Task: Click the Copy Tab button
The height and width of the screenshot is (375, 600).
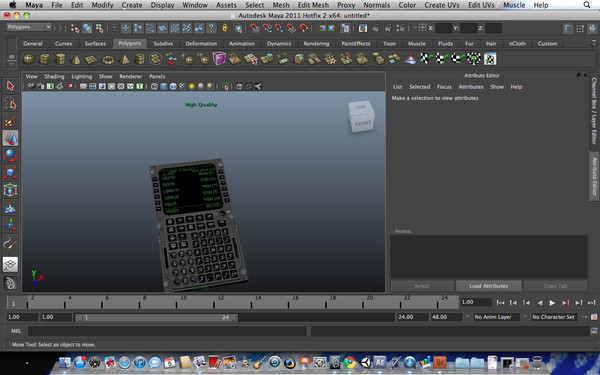Action: point(555,286)
